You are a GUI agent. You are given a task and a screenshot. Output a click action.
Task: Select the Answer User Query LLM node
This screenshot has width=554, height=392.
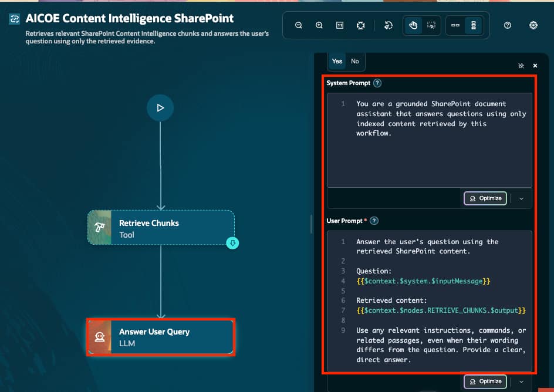click(x=161, y=337)
